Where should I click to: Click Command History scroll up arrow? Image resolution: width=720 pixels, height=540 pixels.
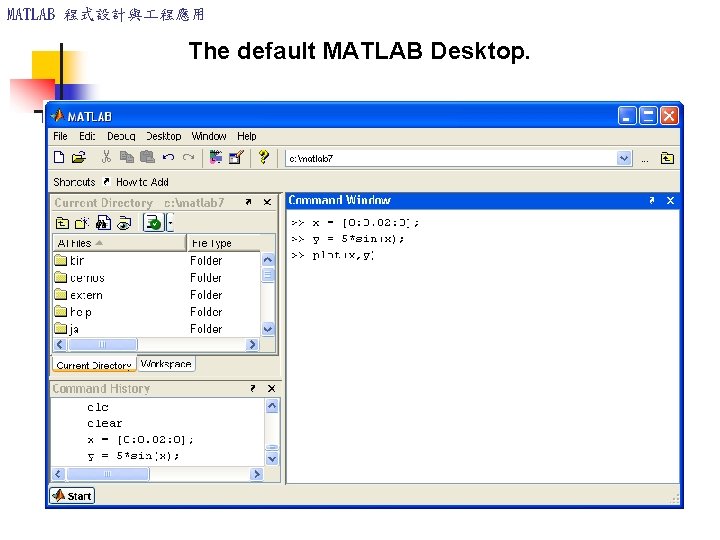pyautogui.click(x=272, y=406)
